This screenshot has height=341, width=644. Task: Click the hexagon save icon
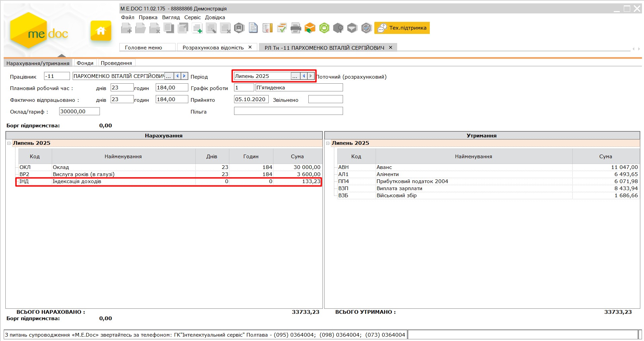click(x=239, y=28)
